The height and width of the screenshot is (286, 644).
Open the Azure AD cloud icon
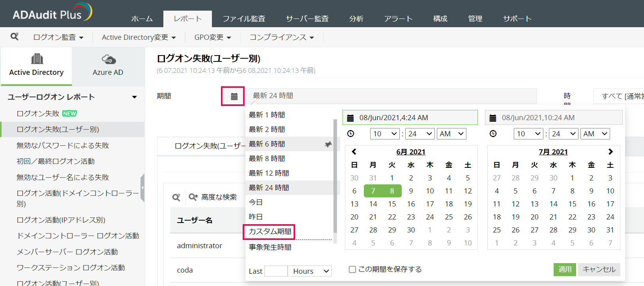[108, 59]
